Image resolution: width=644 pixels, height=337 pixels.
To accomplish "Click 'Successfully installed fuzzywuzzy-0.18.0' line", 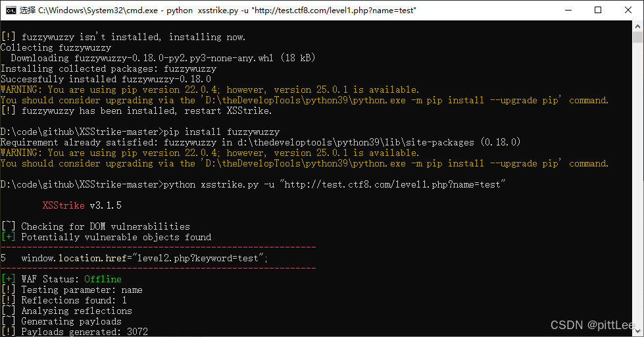I will click(106, 79).
